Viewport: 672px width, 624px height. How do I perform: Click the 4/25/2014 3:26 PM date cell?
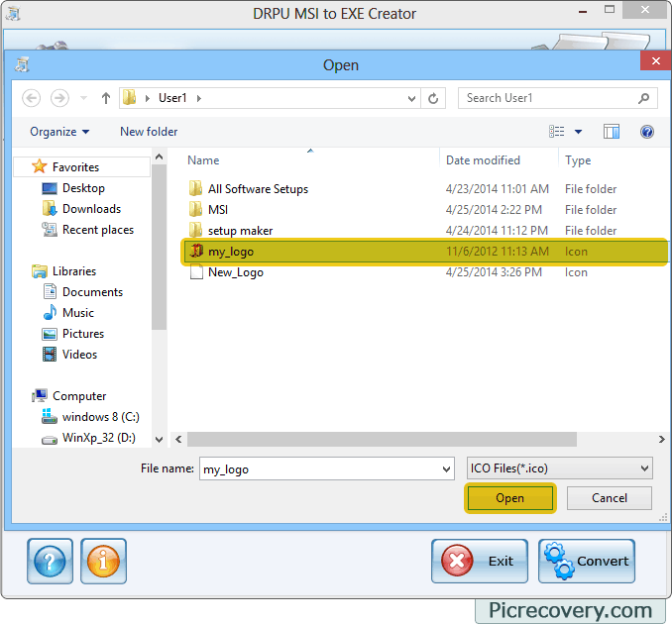[x=494, y=272]
